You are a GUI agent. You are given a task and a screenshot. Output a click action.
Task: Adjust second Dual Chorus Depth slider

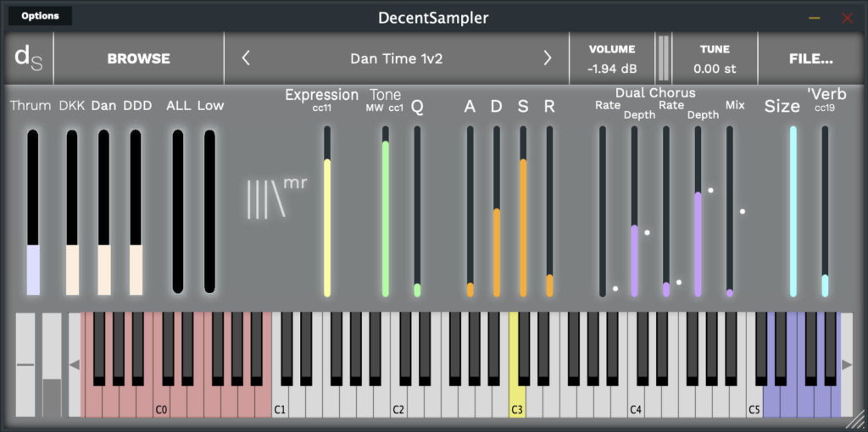[x=698, y=211]
